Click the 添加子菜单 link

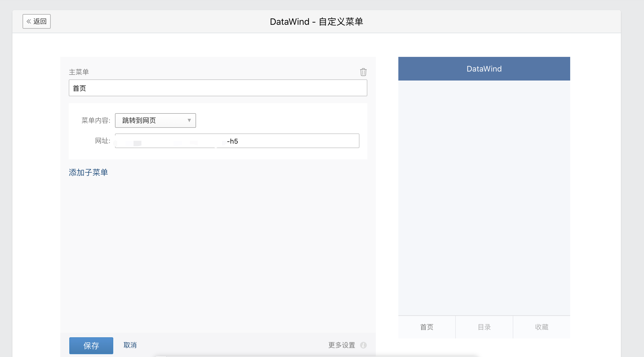point(88,172)
